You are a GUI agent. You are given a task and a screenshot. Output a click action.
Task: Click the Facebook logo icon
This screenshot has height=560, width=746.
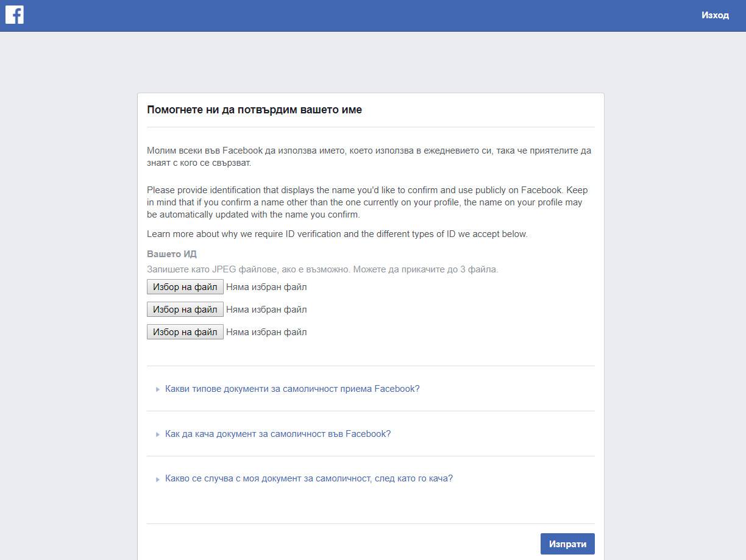pyautogui.click(x=15, y=15)
